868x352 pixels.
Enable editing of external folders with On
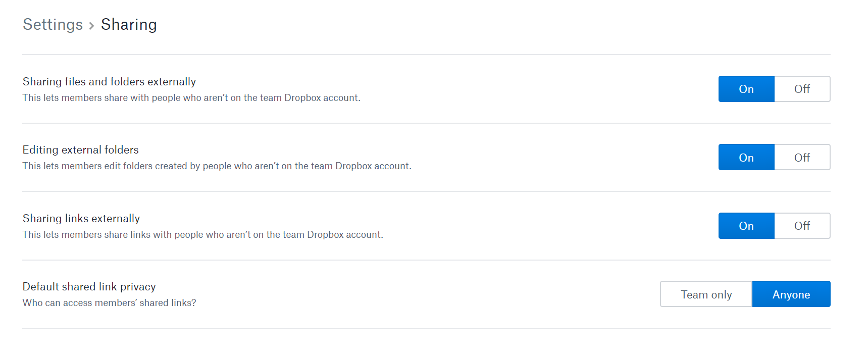[746, 157]
